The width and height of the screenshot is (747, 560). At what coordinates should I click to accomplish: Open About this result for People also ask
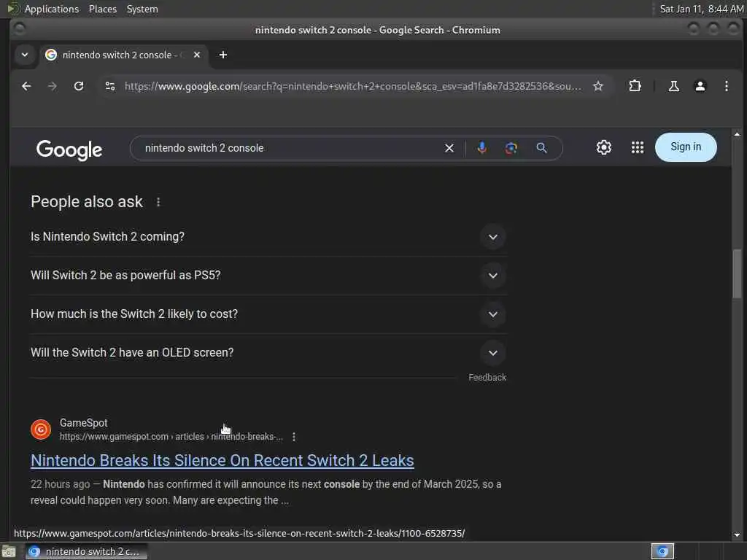[x=158, y=202]
